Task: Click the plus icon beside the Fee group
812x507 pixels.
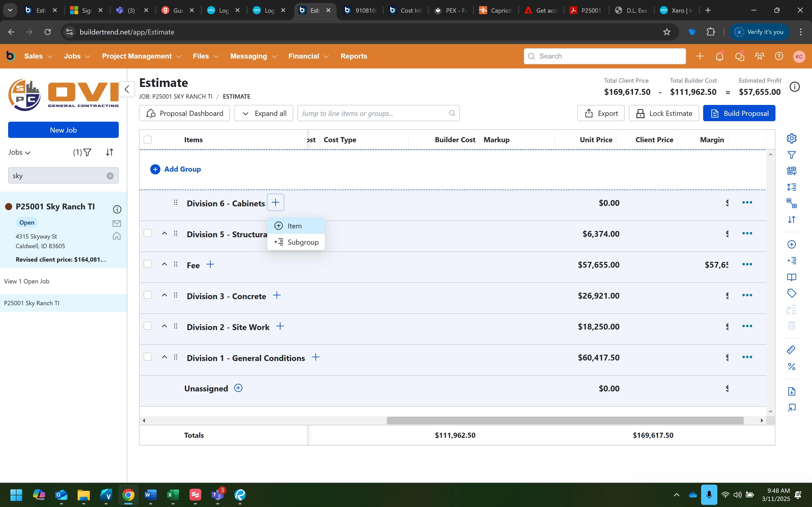Action: click(210, 265)
